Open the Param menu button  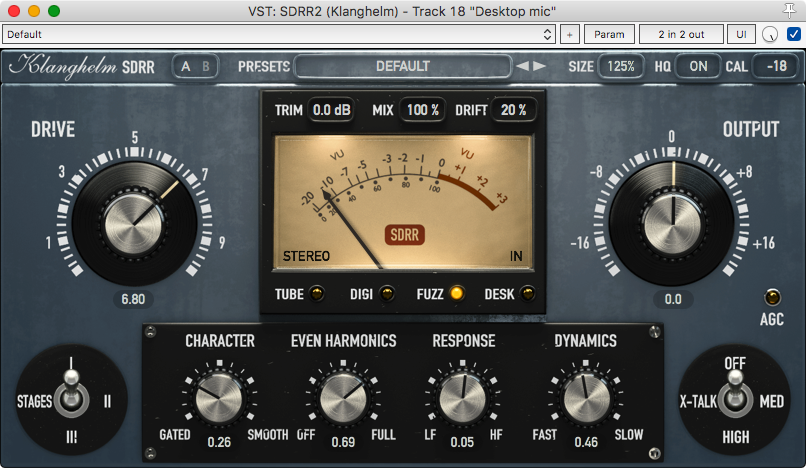point(609,34)
